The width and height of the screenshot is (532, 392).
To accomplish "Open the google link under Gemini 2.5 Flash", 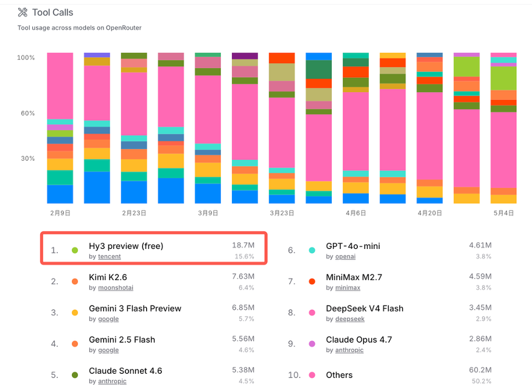I will [108, 350].
